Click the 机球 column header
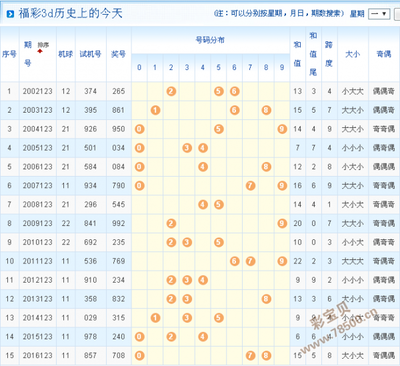Image resolution: width=400 pixels, height=366 pixels. tap(66, 54)
